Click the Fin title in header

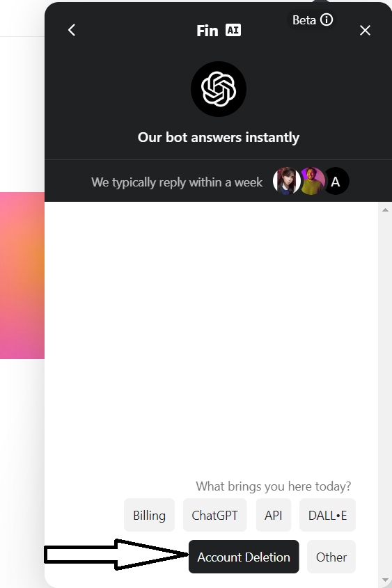[207, 31]
